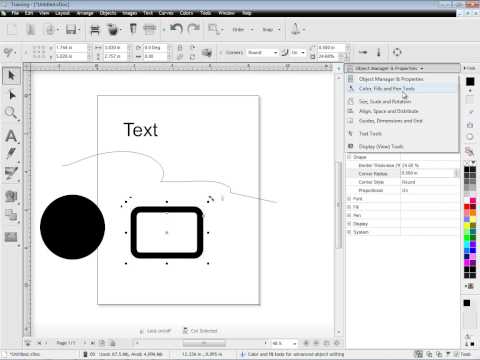
Task: Click the Page 1/1 indicator
Action: 66,343
